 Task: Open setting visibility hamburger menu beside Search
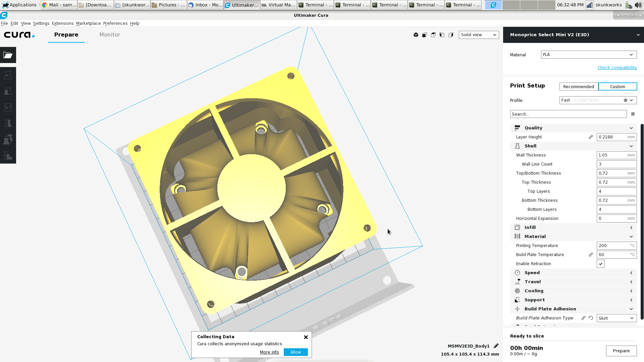(x=633, y=114)
